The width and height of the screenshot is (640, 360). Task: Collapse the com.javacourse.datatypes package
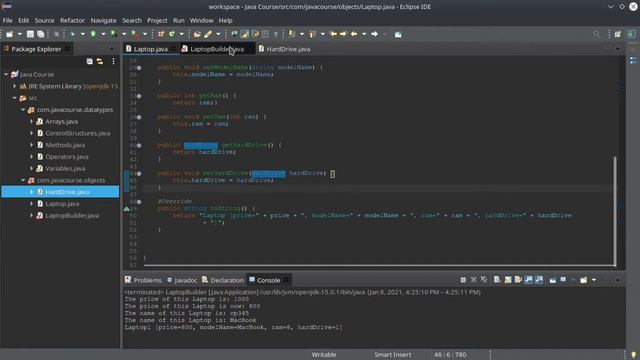(23, 110)
